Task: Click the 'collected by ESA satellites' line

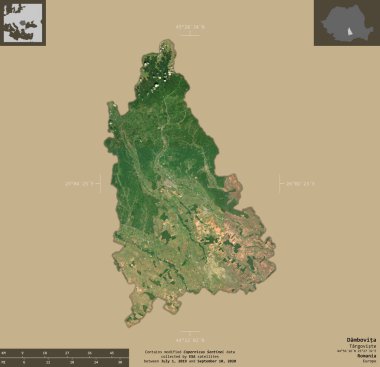Action: coord(190,356)
